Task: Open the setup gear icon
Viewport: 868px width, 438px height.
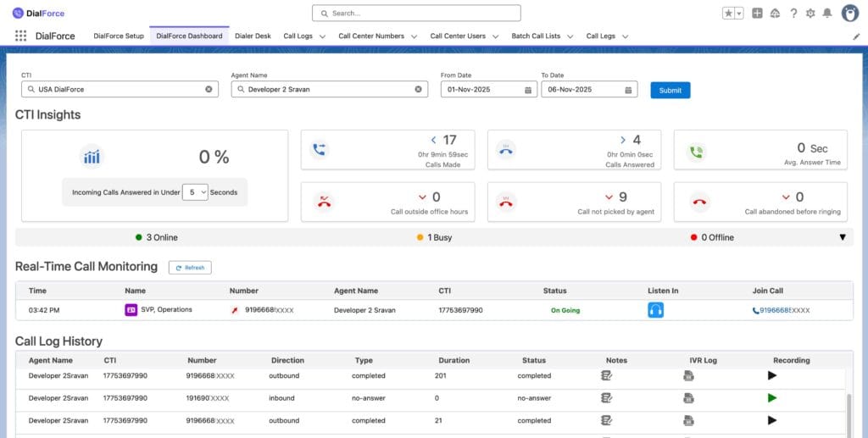Action: [x=810, y=14]
